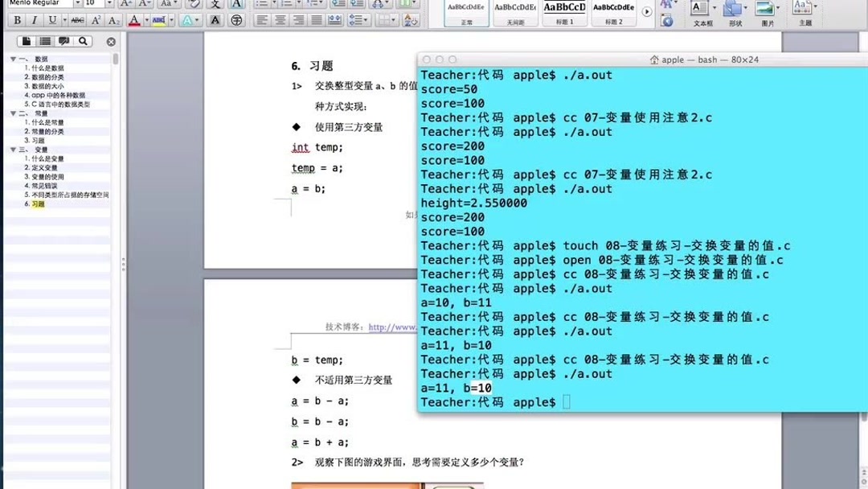Image resolution: width=868 pixels, height=489 pixels.
Task: Select 习题 in the document map
Action: (x=36, y=204)
